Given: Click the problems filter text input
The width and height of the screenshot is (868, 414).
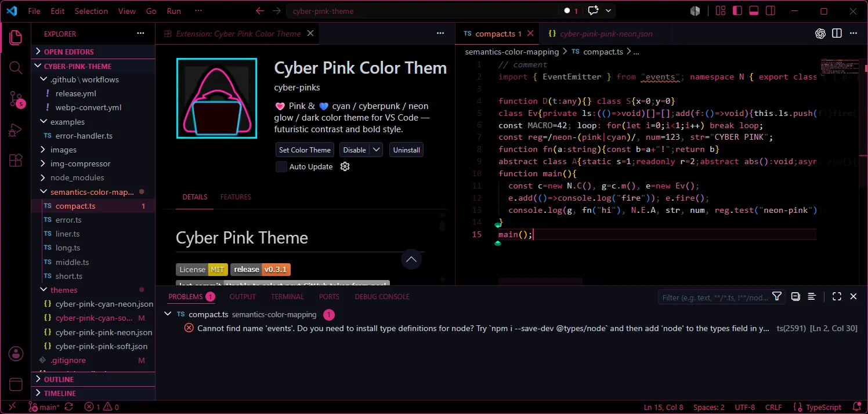Looking at the screenshot, I should click(714, 297).
